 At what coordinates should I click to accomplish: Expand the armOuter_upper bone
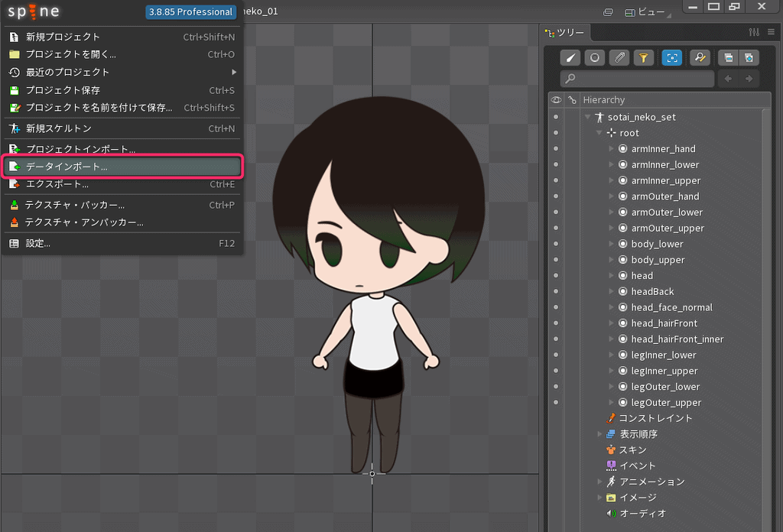click(x=611, y=228)
